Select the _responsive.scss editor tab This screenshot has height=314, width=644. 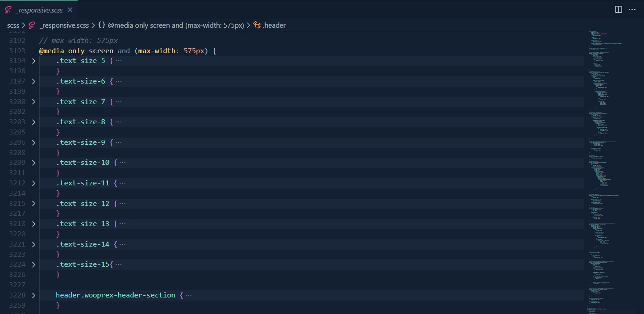coord(38,10)
